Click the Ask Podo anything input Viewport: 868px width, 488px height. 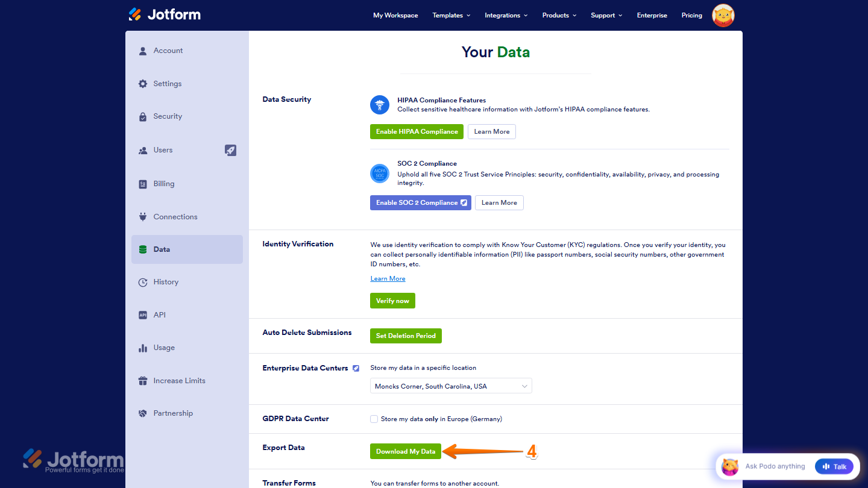tap(775, 466)
